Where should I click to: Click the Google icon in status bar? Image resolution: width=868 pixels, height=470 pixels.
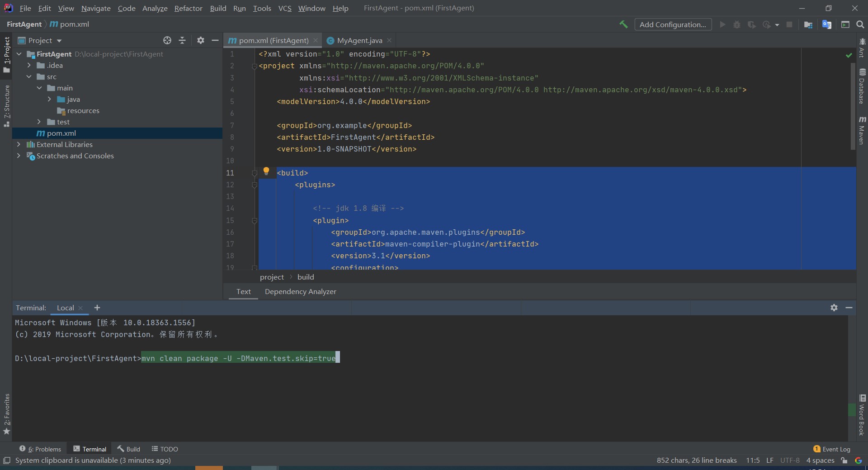point(859,461)
